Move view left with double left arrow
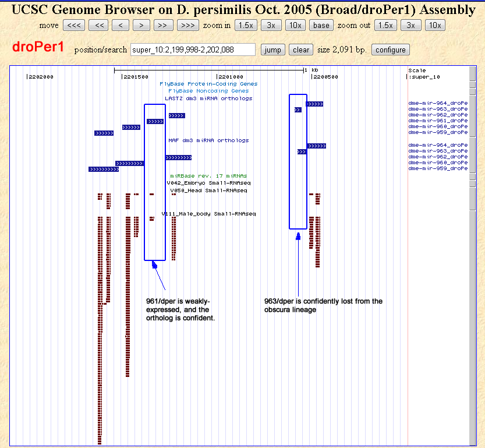 (x=100, y=25)
